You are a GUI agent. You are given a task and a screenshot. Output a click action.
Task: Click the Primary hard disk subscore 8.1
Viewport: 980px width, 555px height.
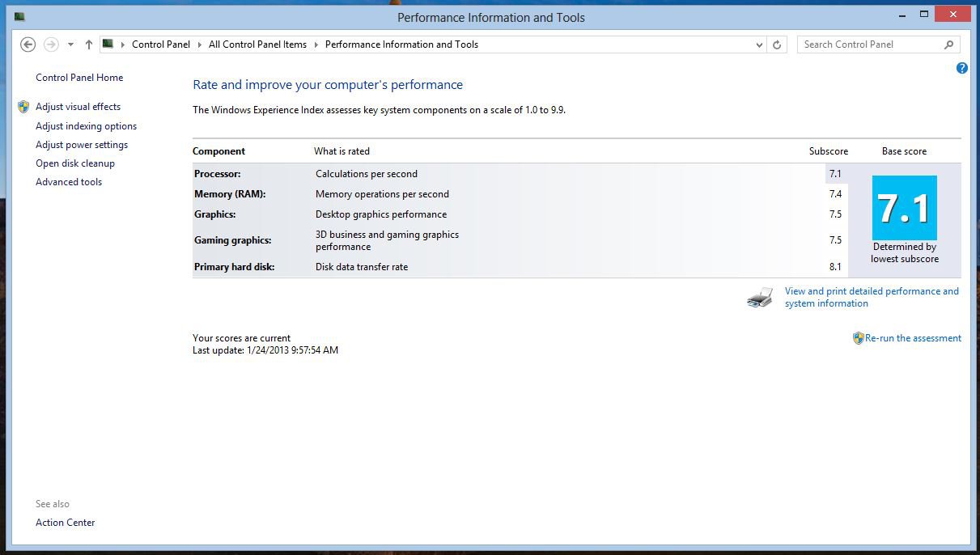835,267
